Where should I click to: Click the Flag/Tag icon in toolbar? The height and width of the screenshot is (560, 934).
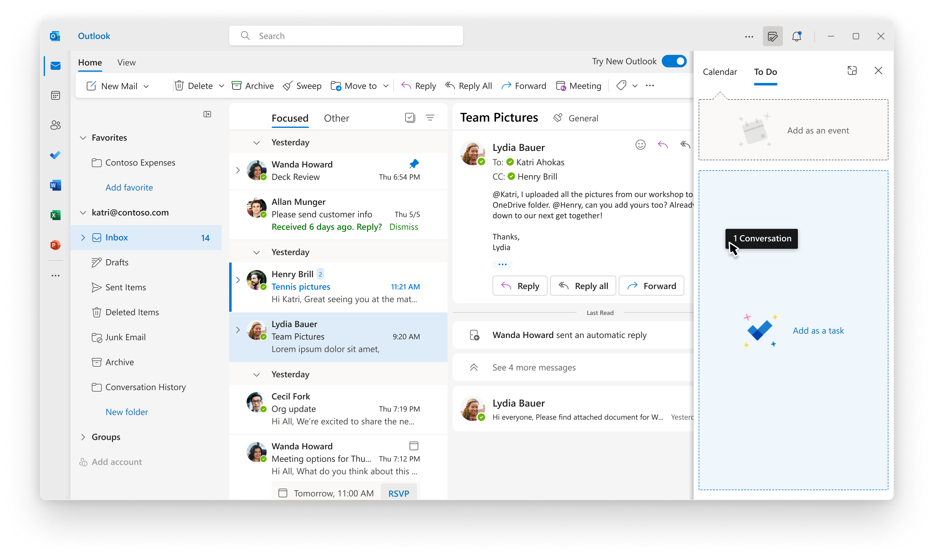[x=621, y=85]
